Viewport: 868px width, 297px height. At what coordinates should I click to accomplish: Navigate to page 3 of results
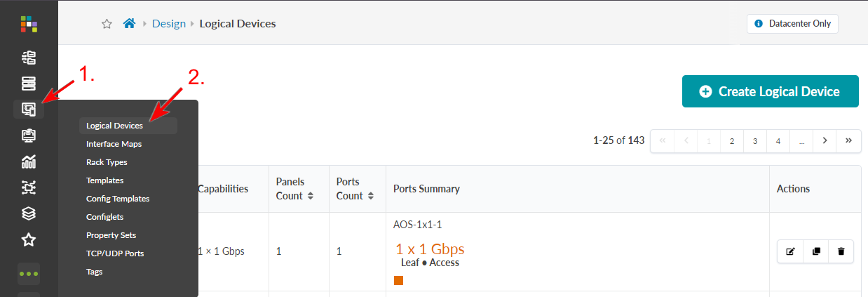pos(754,140)
